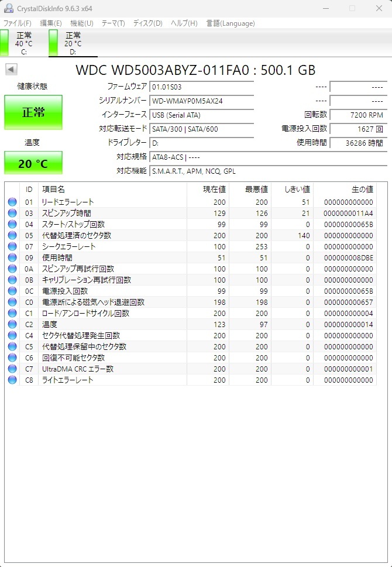Click status orb for スピンアップ再試行回数 row
This screenshot has height=567, width=392.
[x=12, y=269]
